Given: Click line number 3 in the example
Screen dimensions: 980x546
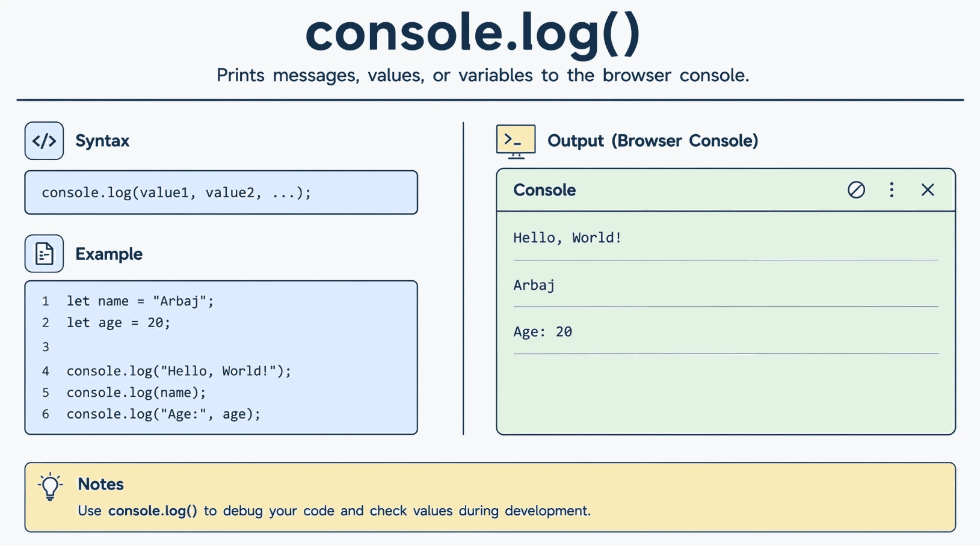Looking at the screenshot, I should pyautogui.click(x=45, y=347).
